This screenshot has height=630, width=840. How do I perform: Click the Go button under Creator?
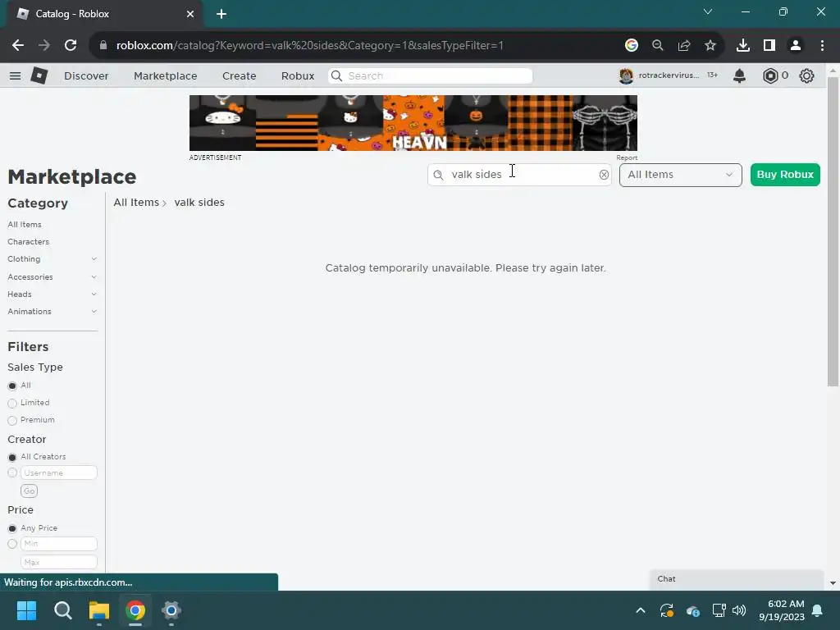pos(29,491)
